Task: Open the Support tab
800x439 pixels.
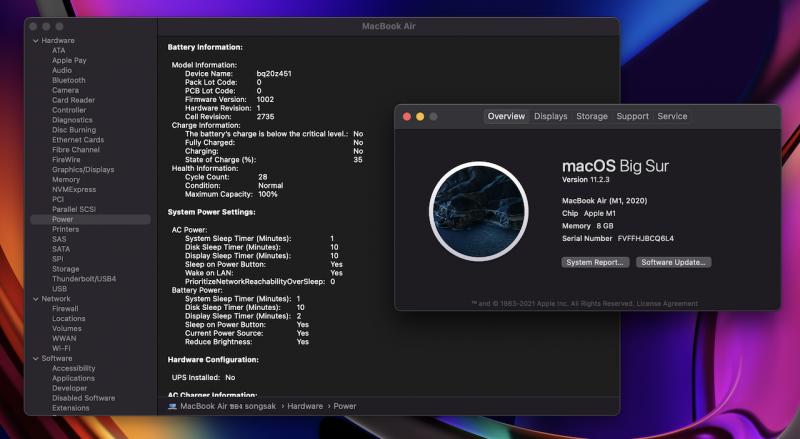Action: point(633,116)
